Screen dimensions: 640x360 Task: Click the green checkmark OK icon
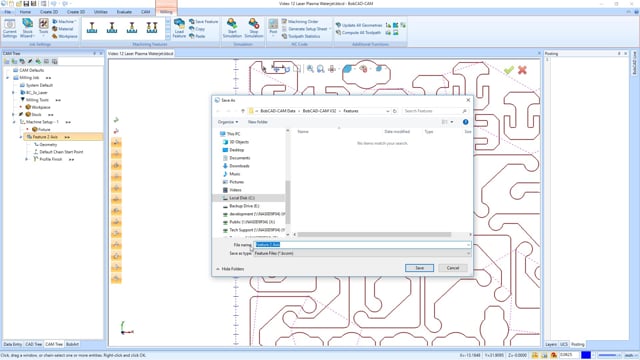click(x=509, y=70)
